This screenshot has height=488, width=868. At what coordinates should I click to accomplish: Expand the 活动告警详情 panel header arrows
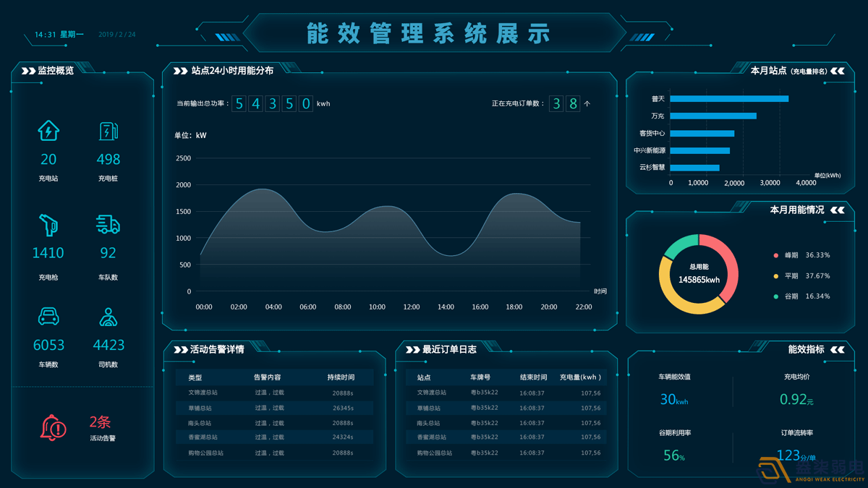point(181,350)
